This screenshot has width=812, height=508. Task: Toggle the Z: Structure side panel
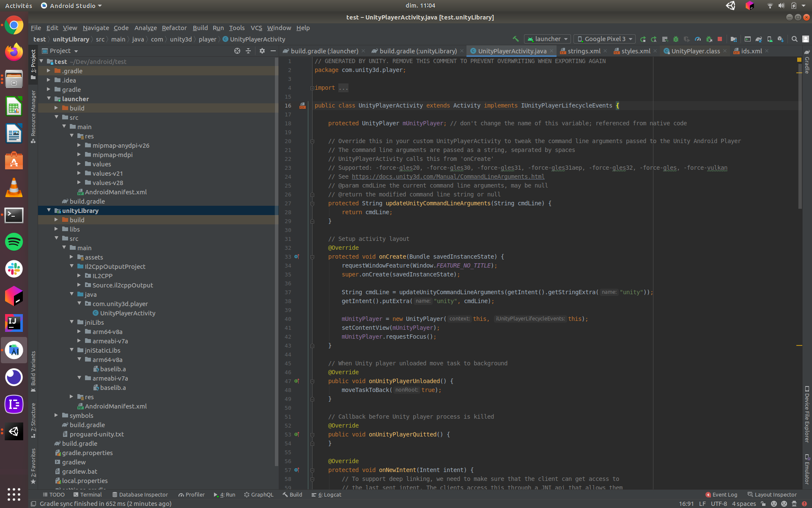[33, 420]
